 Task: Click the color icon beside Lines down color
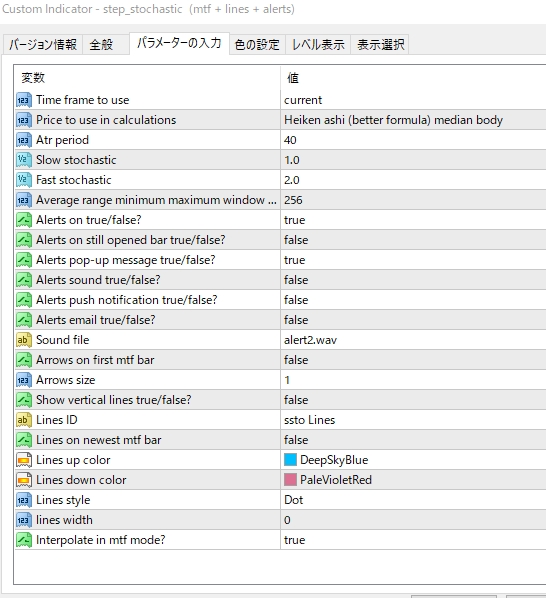pyautogui.click(x=24, y=480)
